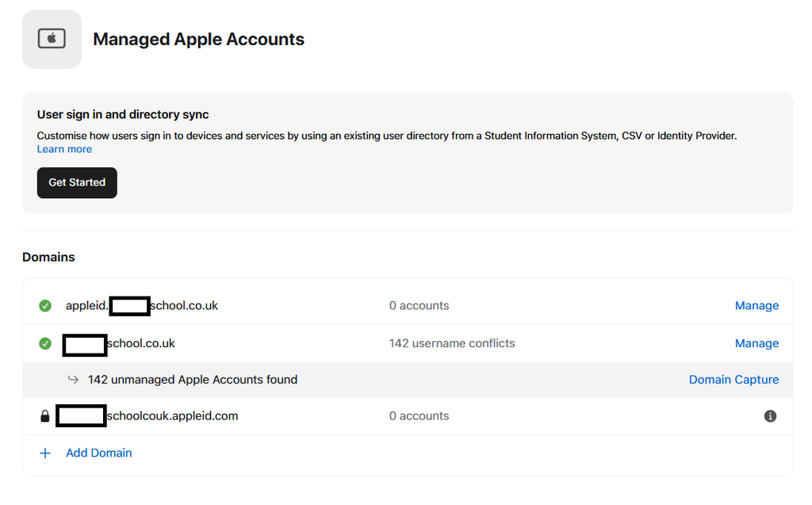Manage the appleid school.co.uk domain
Image resolution: width=812 pixels, height=505 pixels.
click(x=756, y=305)
